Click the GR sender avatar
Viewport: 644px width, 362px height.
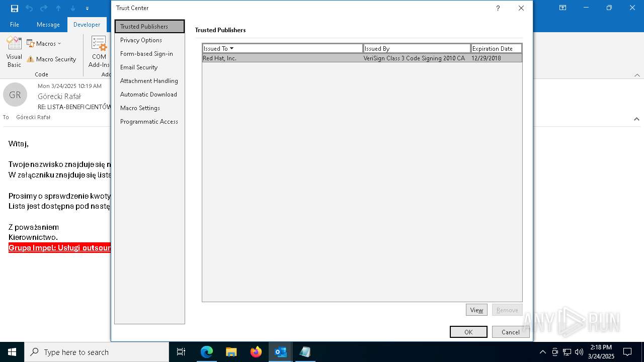point(15,95)
